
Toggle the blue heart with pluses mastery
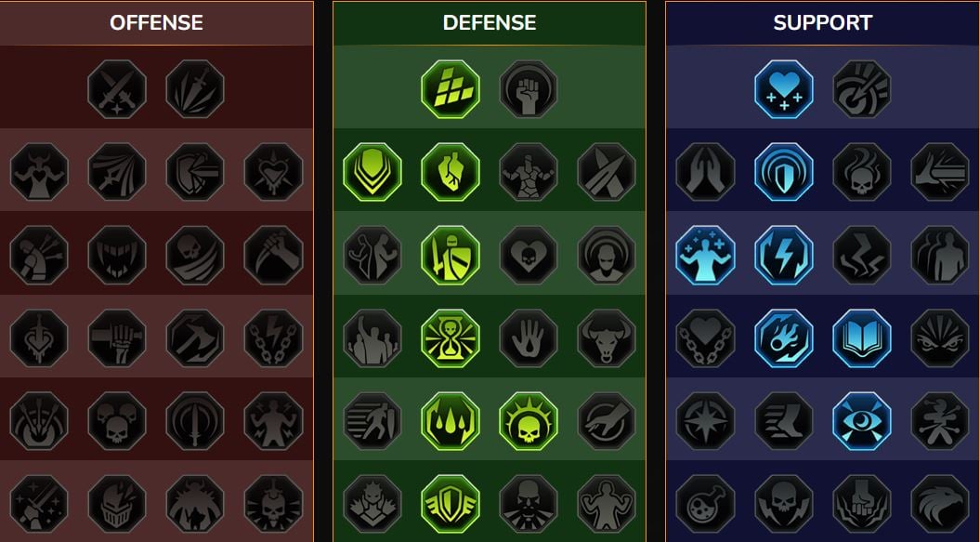click(784, 89)
